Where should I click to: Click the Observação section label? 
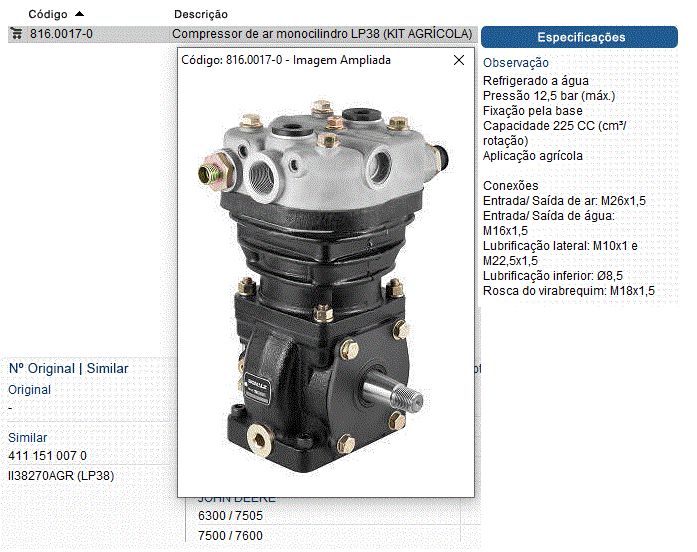516,63
